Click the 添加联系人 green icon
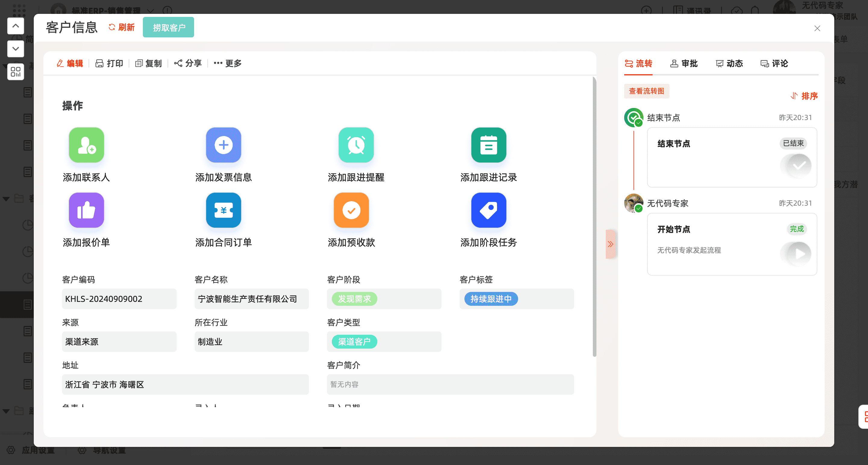868x465 pixels. point(86,145)
